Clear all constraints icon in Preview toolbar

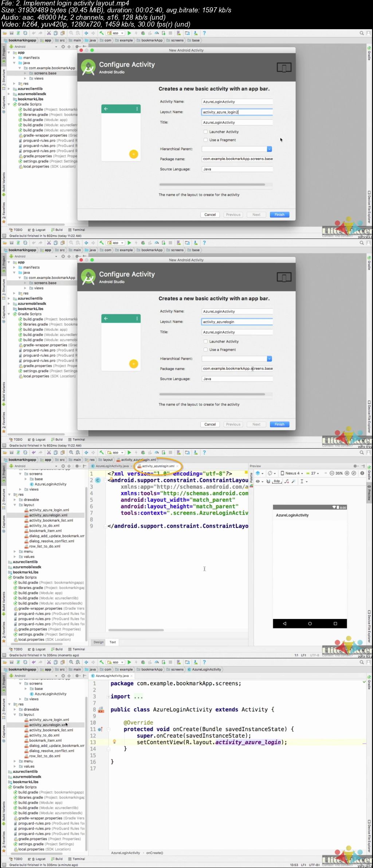point(287,481)
